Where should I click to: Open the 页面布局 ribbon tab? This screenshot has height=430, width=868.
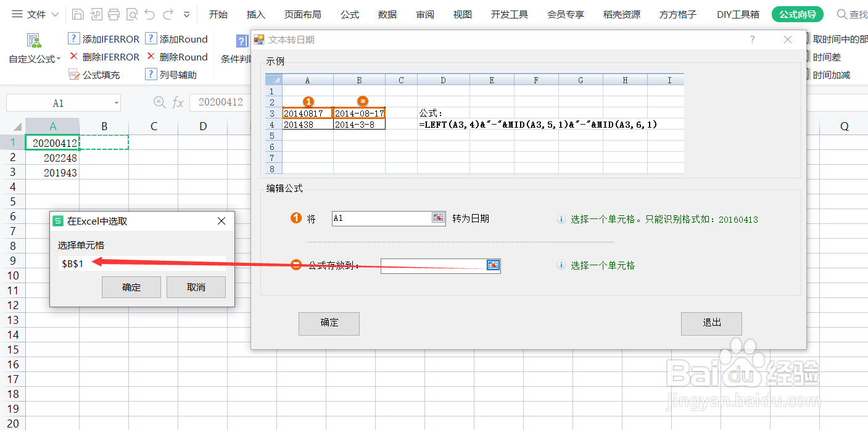[x=302, y=14]
